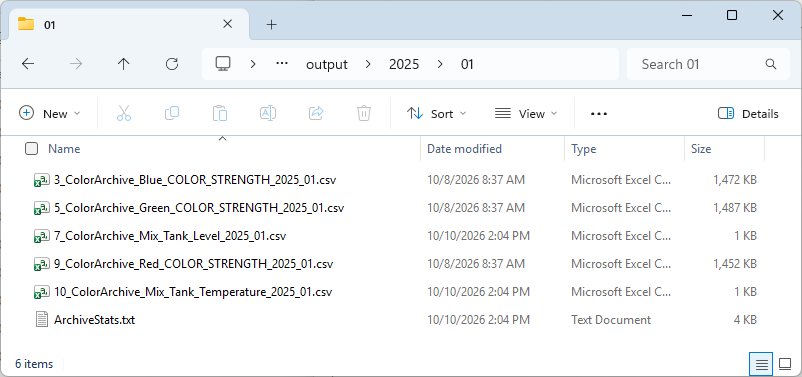Click Excel icon of Blue_COLOR_STRENGTH file
This screenshot has height=377, width=802.
41,180
